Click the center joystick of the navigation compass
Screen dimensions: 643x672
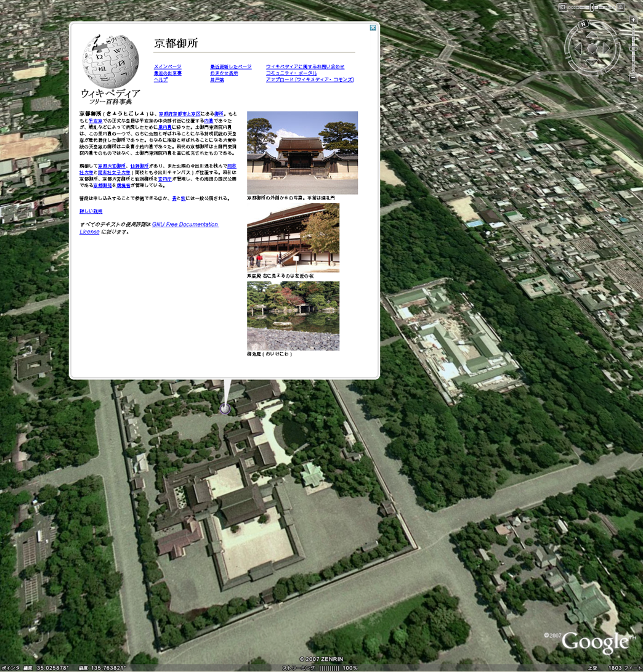tap(592, 49)
